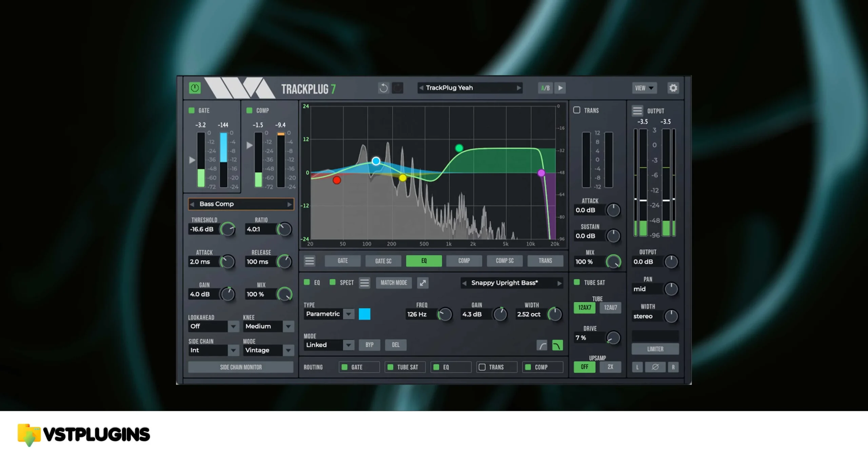Select the 12AU7 tube type
This screenshot has height=460, width=868.
click(610, 308)
